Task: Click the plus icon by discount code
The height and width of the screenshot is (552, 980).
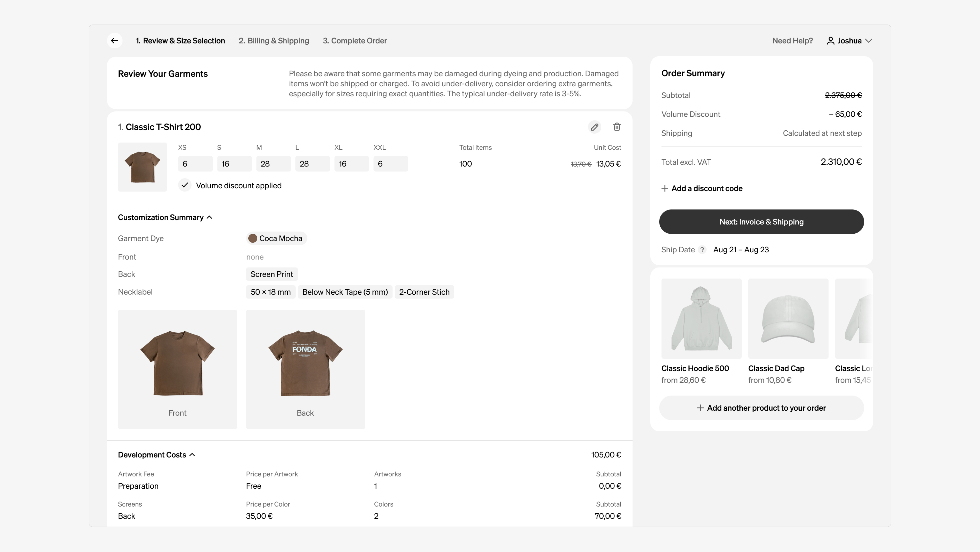Action: click(x=665, y=188)
